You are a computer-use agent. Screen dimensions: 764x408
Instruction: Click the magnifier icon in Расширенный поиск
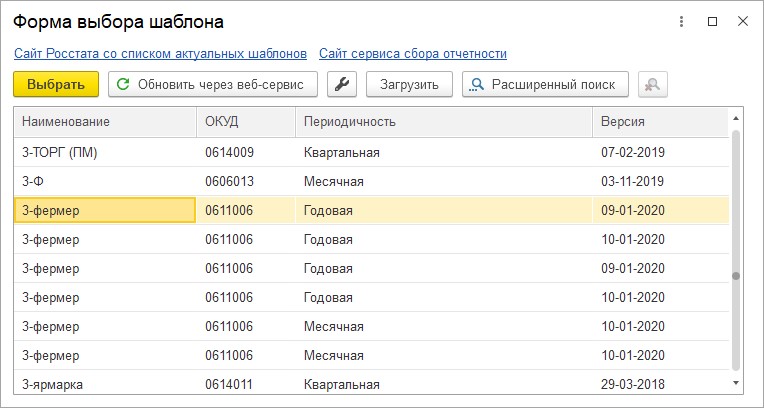(x=478, y=84)
